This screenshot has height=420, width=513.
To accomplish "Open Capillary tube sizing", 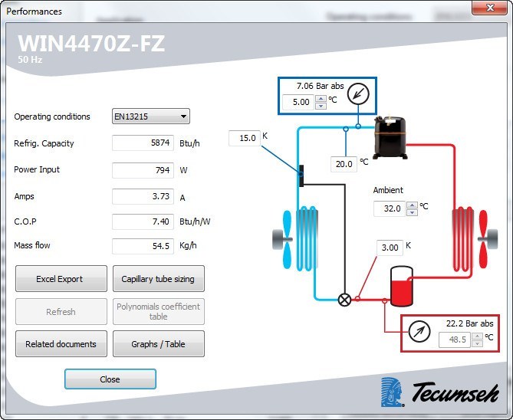I will [159, 279].
